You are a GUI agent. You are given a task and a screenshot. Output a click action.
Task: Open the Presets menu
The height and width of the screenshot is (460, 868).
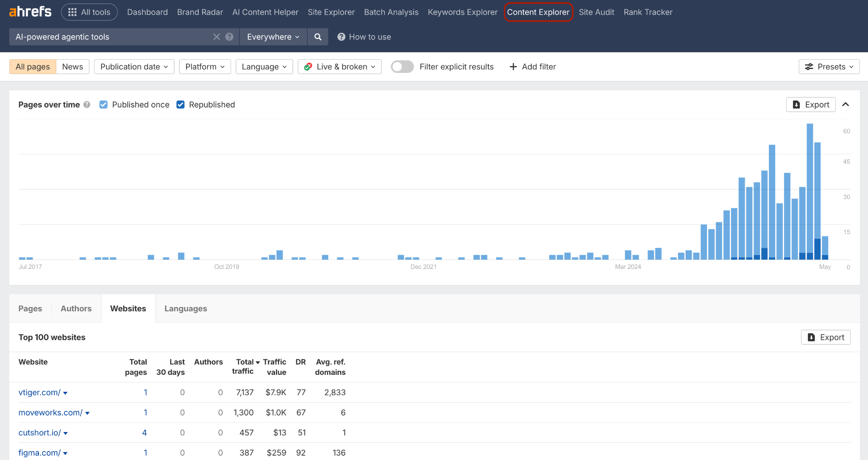[x=829, y=67]
